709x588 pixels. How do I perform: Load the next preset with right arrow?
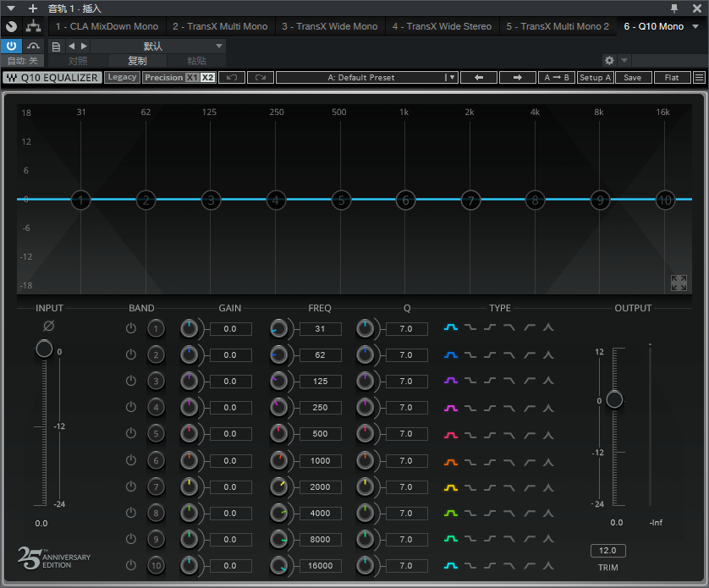click(518, 77)
